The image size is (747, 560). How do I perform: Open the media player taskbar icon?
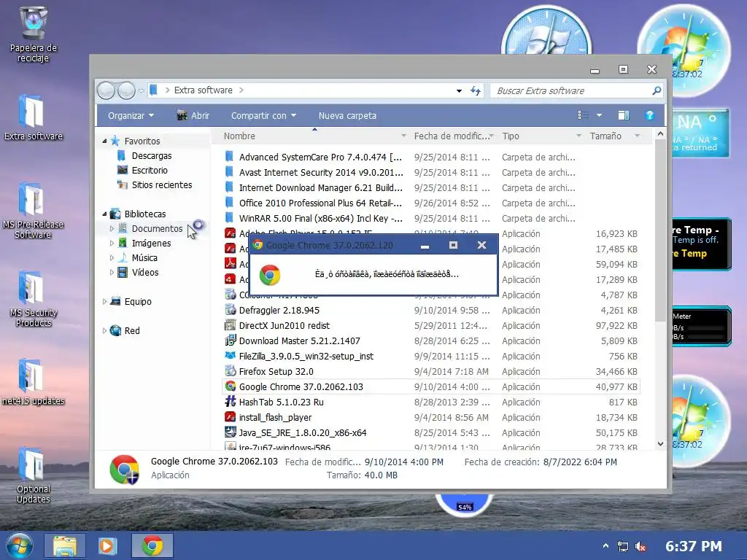[x=107, y=545]
